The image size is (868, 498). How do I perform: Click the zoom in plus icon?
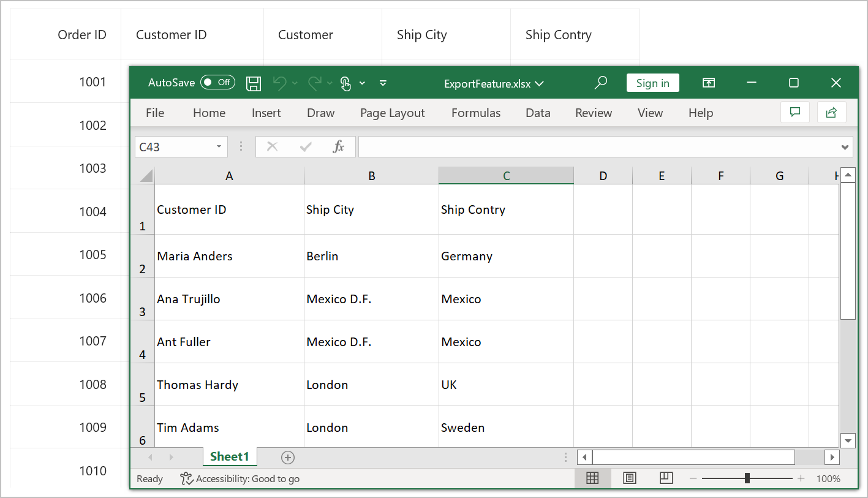pos(801,478)
